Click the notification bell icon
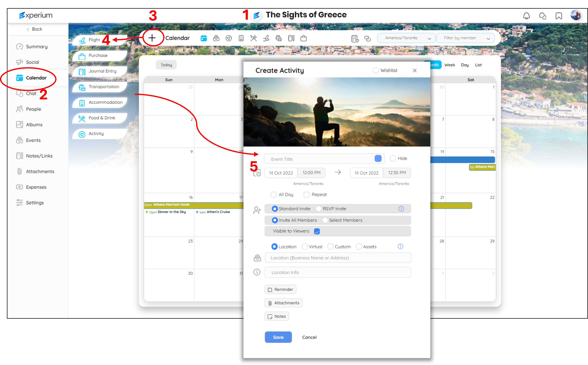This screenshot has height=365, width=588. (526, 16)
